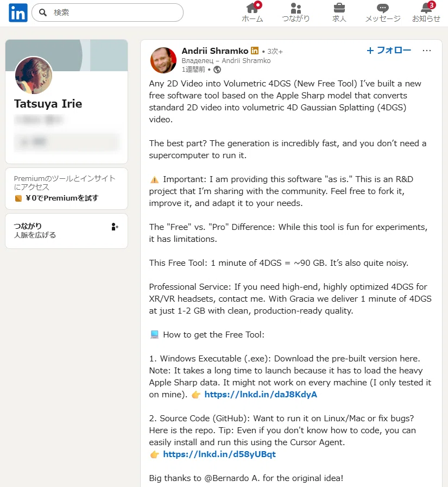Viewport: 448px width, 487px height.
Task: Follow Andrii Shramko with フォロー button
Action: coord(389,51)
